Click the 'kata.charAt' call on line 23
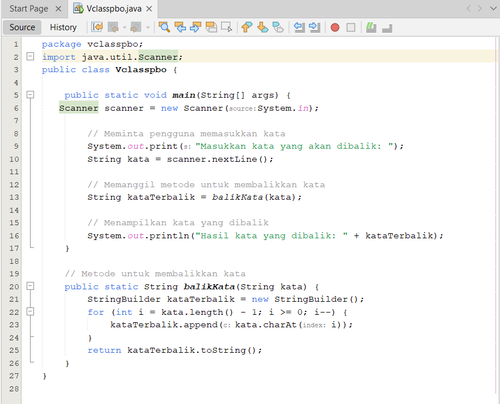Viewport: 500px width, 404px height. click(x=266, y=325)
